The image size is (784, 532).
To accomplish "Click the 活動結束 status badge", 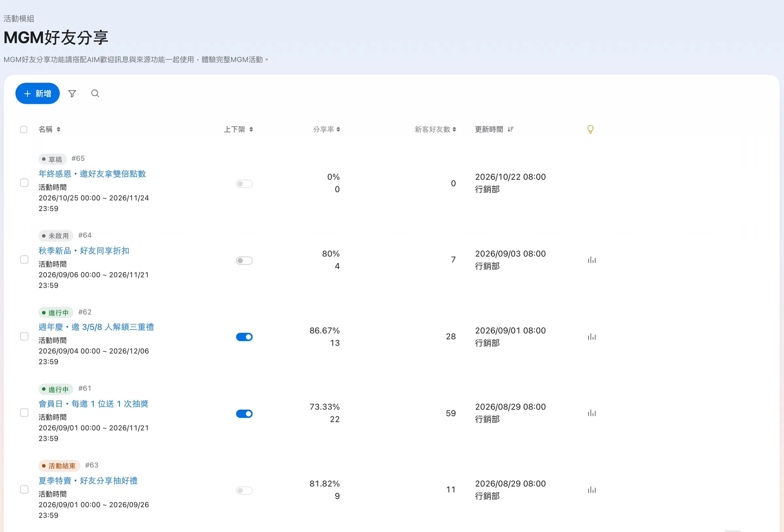I will (59, 466).
